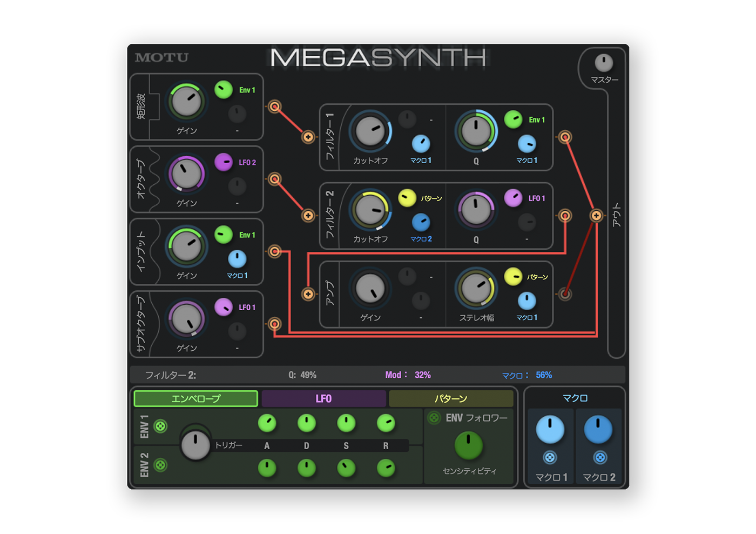Click the purple LFO 2 knob in オクターブ

tap(224, 162)
